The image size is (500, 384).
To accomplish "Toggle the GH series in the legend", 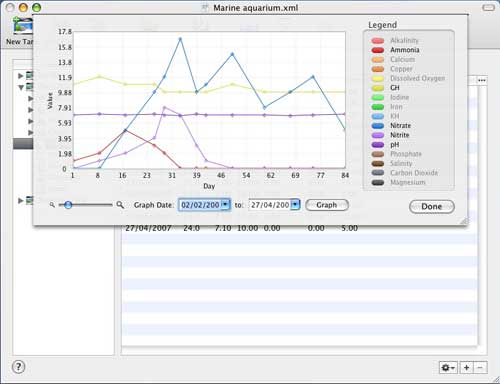I will pos(385,88).
